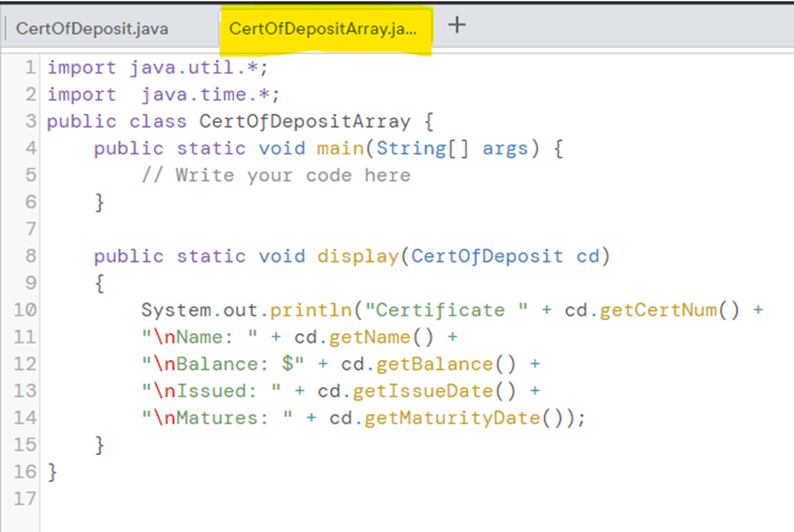Viewport: 794px width, 532px height.
Task: Click the "String[] args" parameter
Action: point(452,148)
